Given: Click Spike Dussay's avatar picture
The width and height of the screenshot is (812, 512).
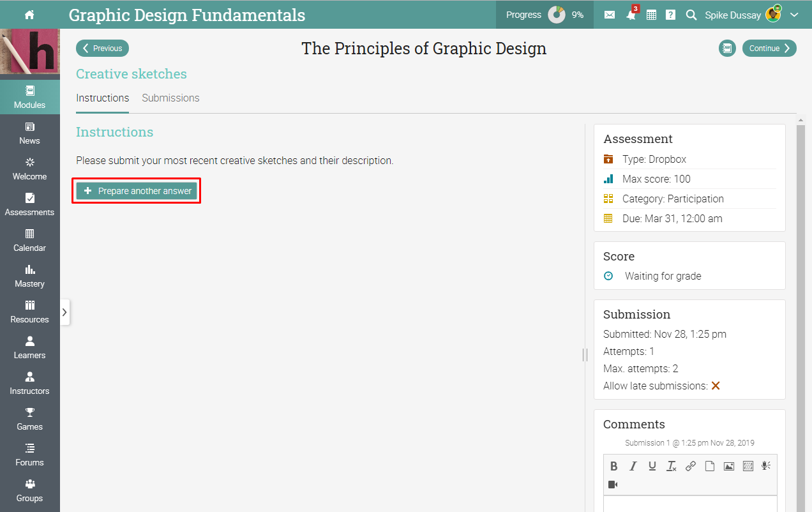Looking at the screenshot, I should click(773, 14).
